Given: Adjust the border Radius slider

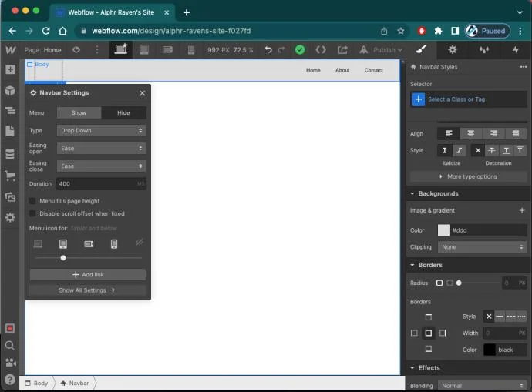Looking at the screenshot, I should pyautogui.click(x=478, y=283).
